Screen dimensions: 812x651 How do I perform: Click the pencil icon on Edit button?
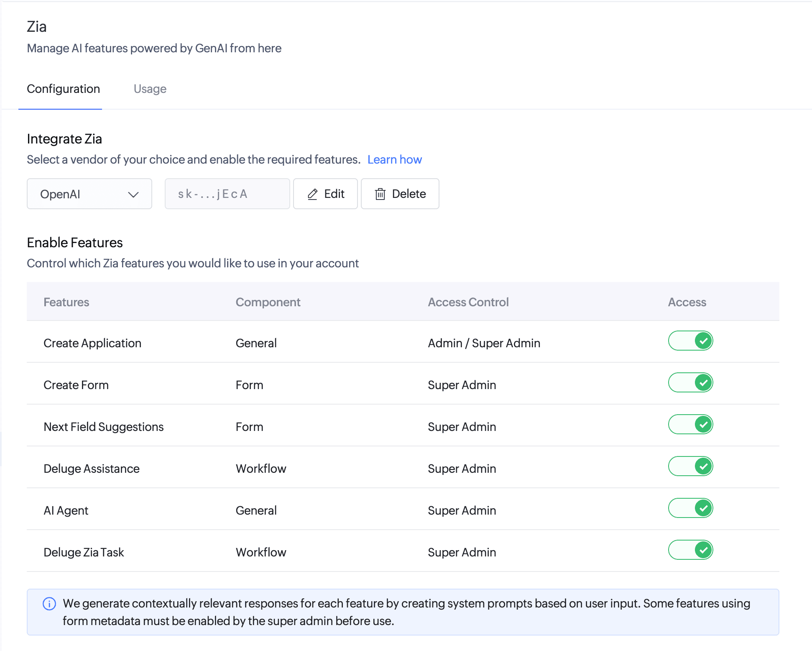click(312, 194)
